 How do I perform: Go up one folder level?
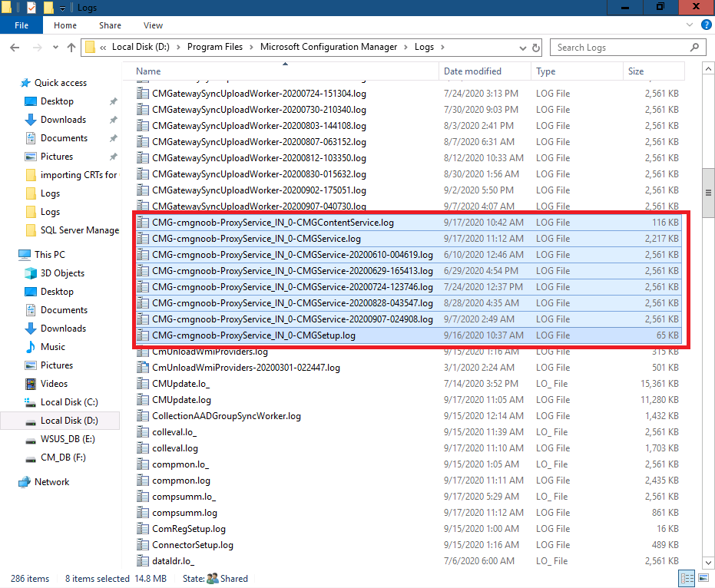click(71, 48)
